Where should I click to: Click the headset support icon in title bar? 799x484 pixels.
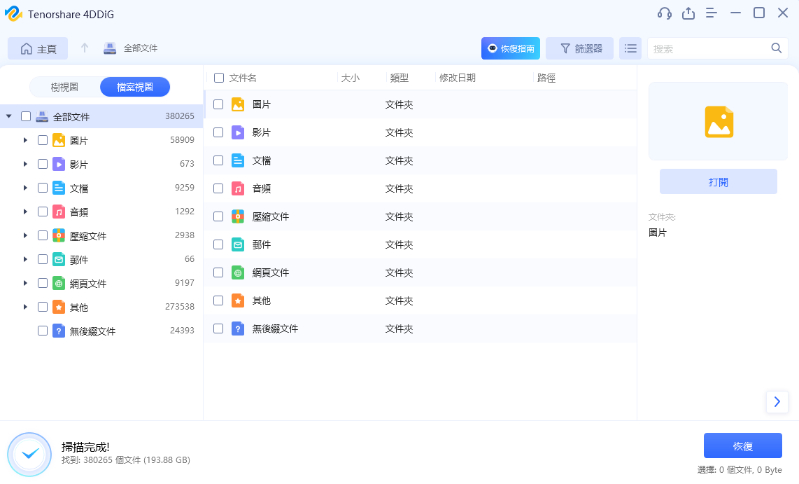(664, 13)
